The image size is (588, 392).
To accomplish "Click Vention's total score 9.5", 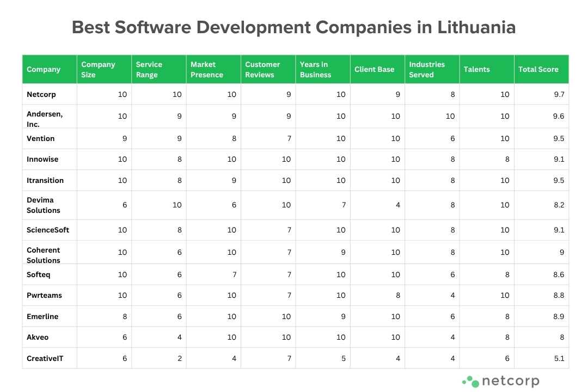I will click(x=559, y=138).
